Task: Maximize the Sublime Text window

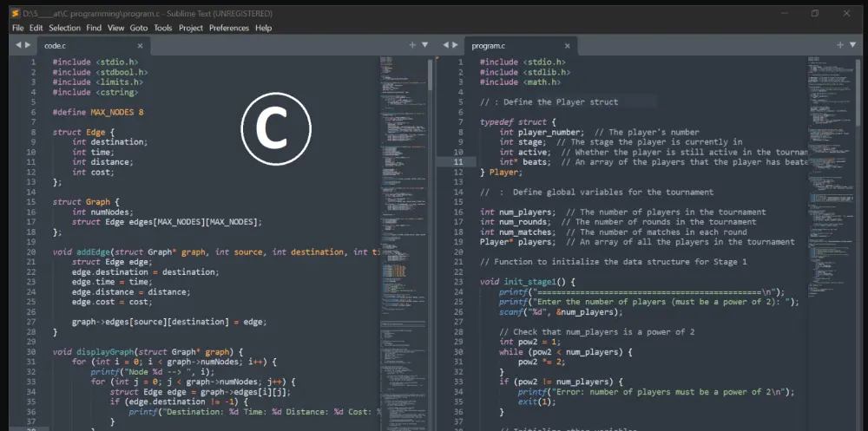Action: [x=815, y=13]
